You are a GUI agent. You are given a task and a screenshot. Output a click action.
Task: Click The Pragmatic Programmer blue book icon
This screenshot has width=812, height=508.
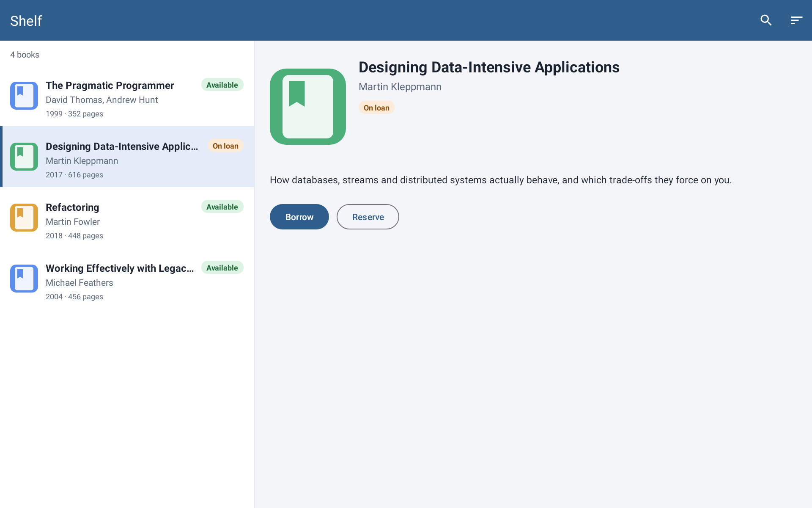coord(24,96)
